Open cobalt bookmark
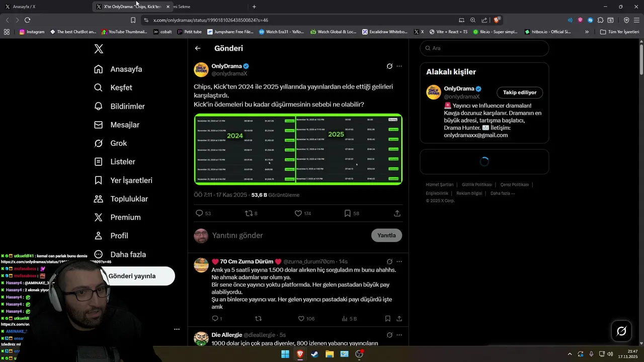The image size is (644, 362). (163, 32)
